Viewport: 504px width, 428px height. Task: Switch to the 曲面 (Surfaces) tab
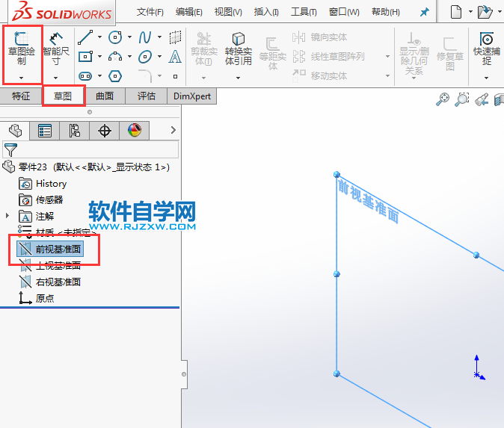pos(105,96)
